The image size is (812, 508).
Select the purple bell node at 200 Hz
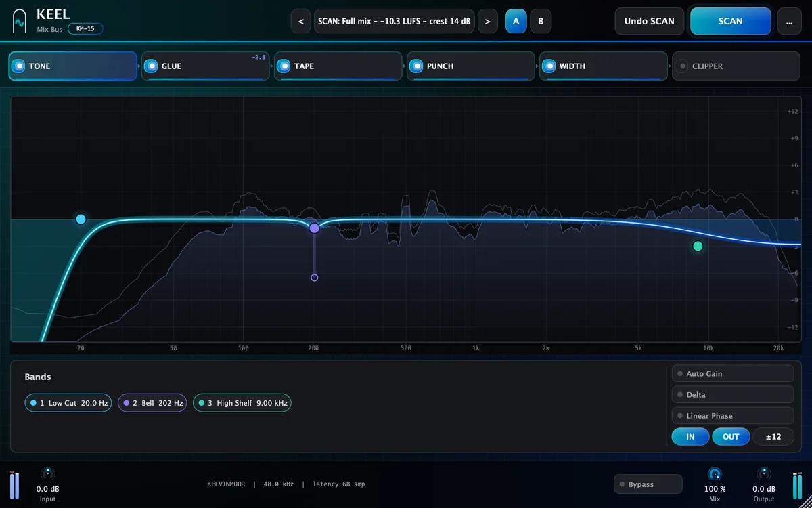pyautogui.click(x=314, y=228)
